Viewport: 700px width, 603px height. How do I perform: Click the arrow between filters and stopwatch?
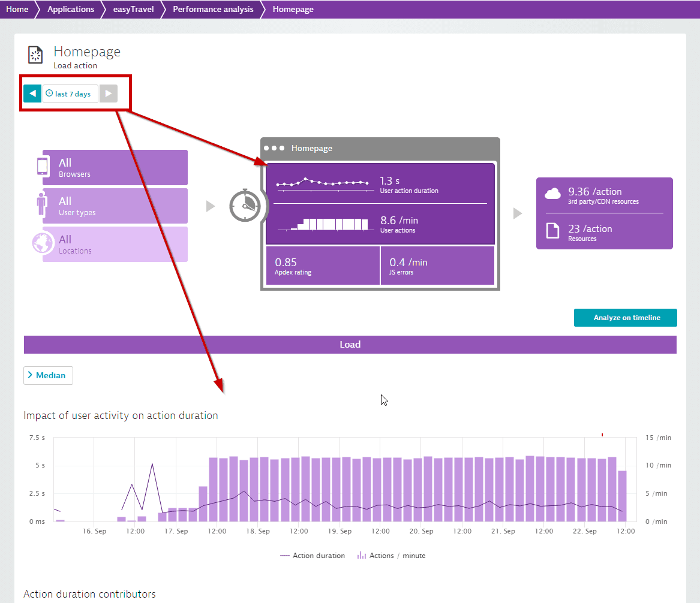211,206
